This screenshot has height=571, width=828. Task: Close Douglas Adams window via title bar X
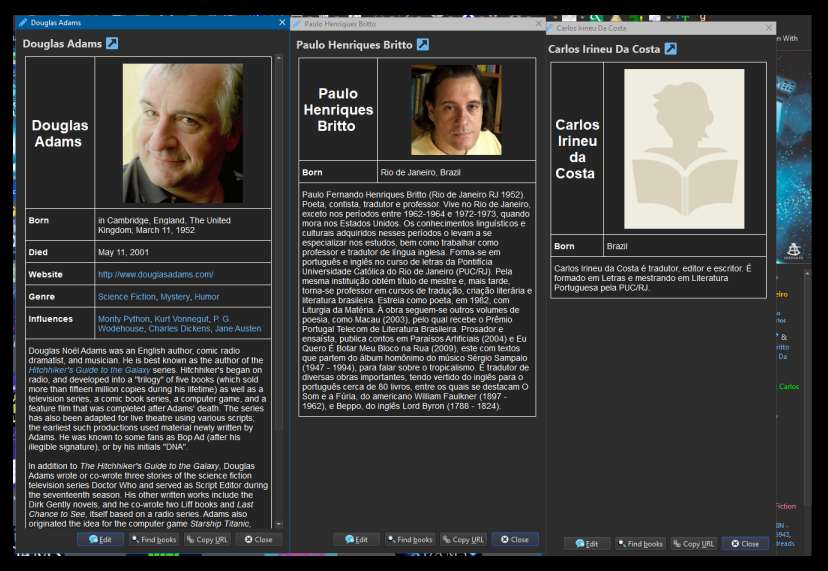(282, 23)
